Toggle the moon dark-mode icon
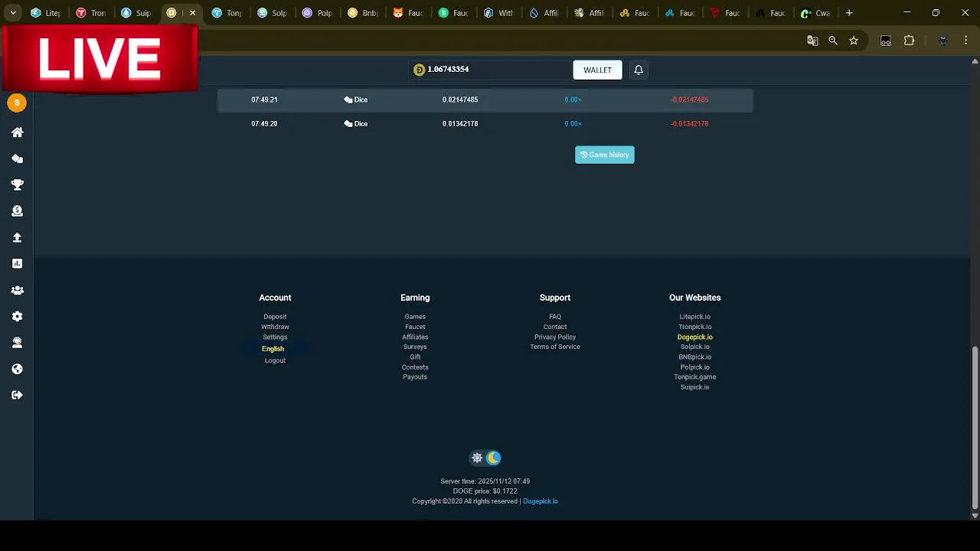 (493, 458)
